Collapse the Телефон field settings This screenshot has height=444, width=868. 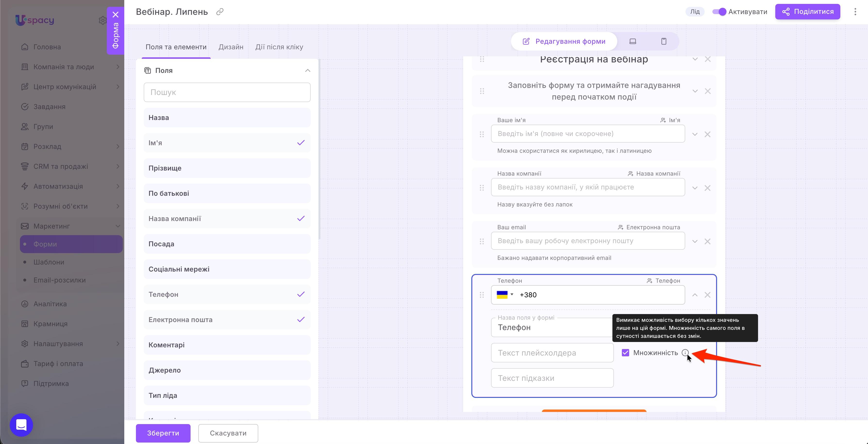(x=694, y=295)
